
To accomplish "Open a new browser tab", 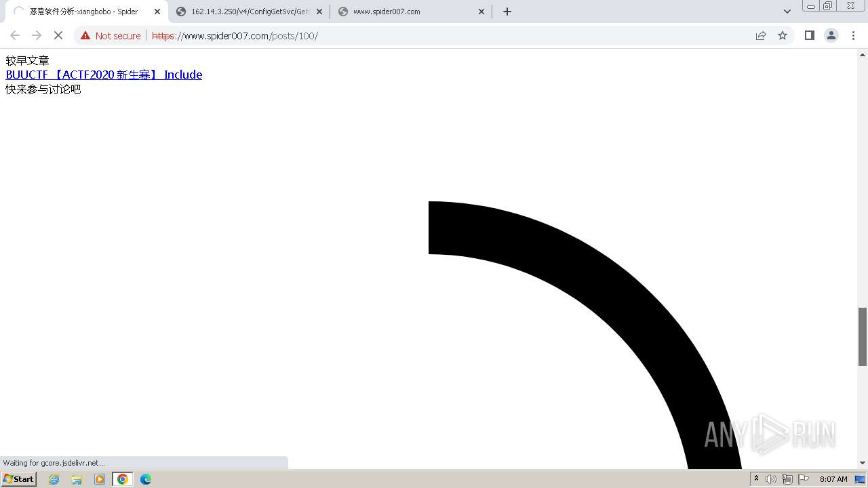I will [507, 12].
